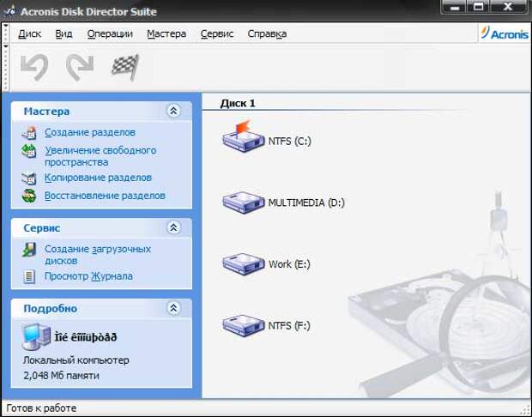Click the MULTIMEDIA (D:) label
Viewport: 532px width, 417px height.
pyautogui.click(x=306, y=202)
